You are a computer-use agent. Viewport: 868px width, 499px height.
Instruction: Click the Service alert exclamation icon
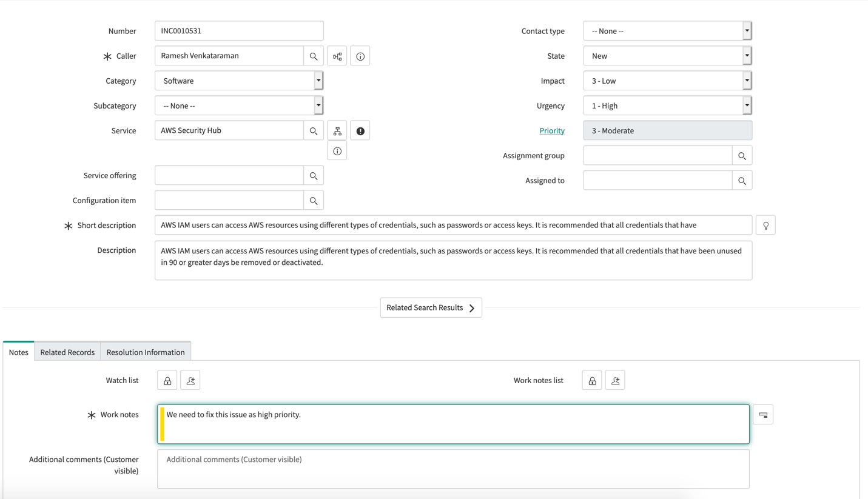coord(360,130)
